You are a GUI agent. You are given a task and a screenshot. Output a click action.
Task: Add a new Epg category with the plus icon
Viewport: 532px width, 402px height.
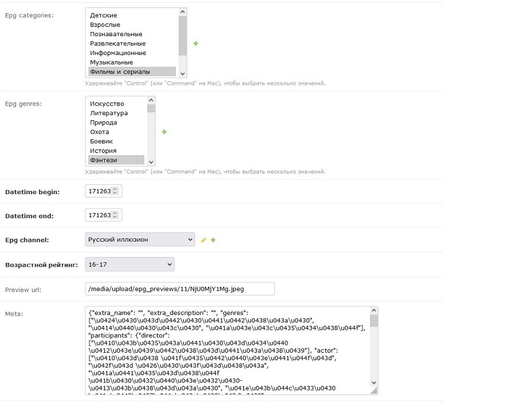[x=196, y=44]
